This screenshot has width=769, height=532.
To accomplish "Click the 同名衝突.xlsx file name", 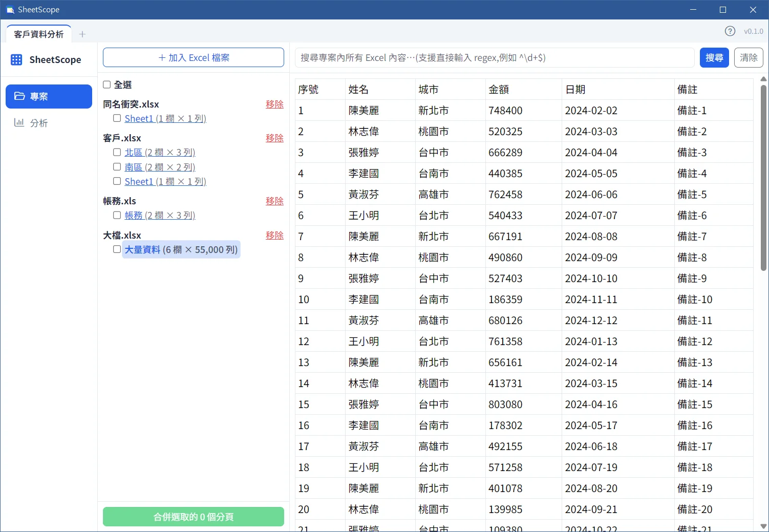I will click(x=131, y=104).
